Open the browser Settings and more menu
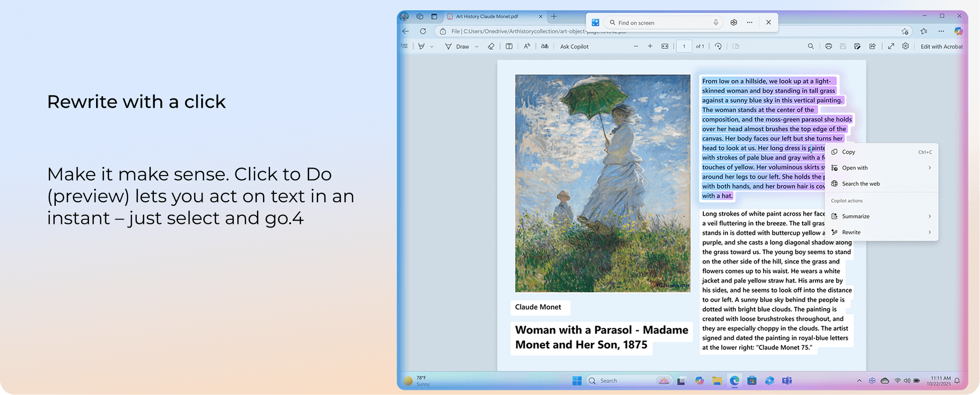Viewport: 980px width, 395px height. [x=941, y=31]
